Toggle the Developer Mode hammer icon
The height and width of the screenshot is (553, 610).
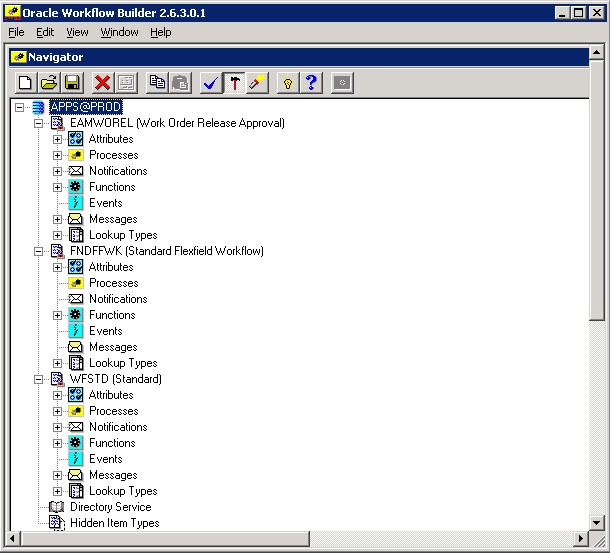(x=234, y=83)
